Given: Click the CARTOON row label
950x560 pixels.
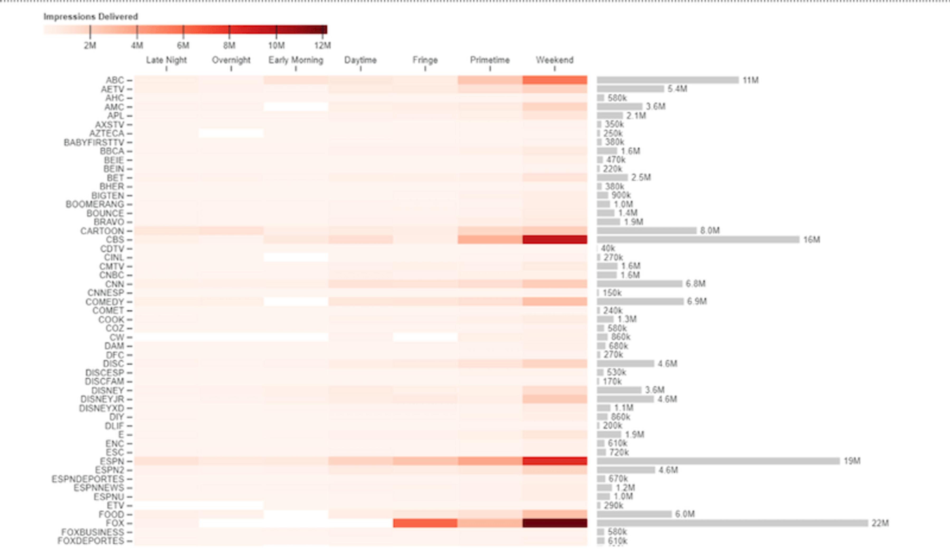Looking at the screenshot, I should pyautogui.click(x=102, y=231).
